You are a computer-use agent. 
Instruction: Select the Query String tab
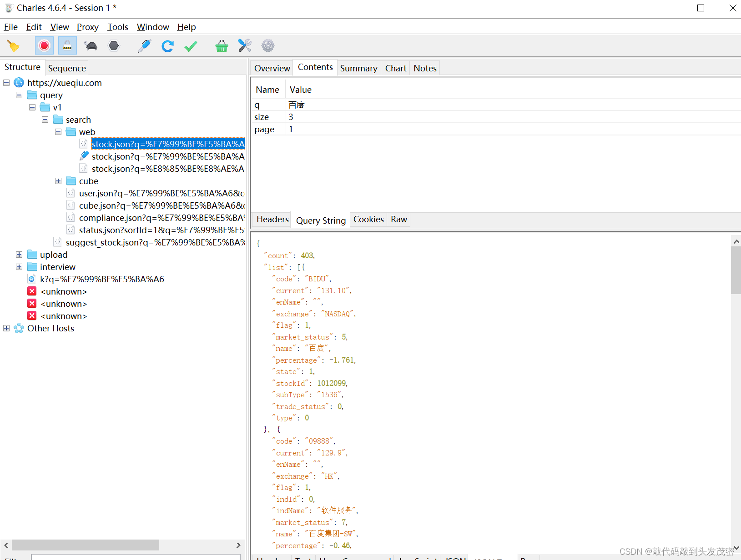(321, 220)
